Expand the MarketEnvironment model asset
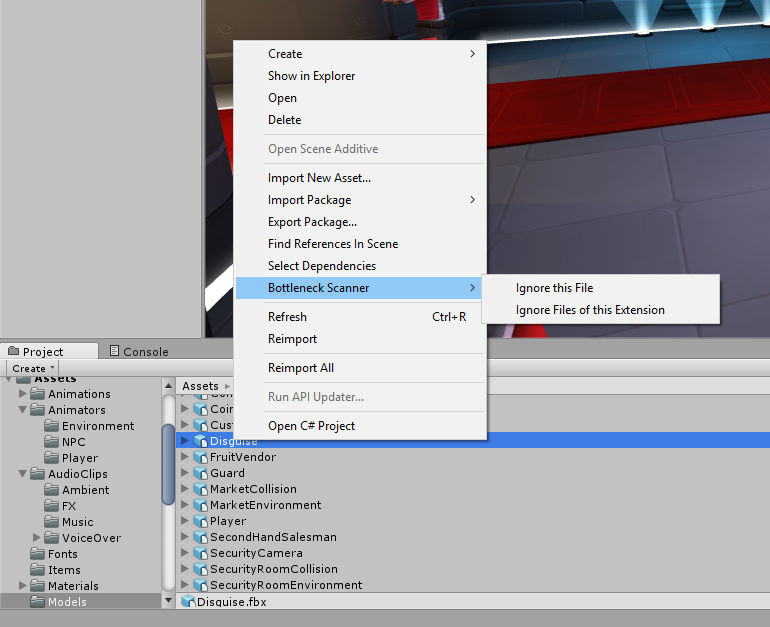Screen dimensions: 770x627 coord(184,505)
